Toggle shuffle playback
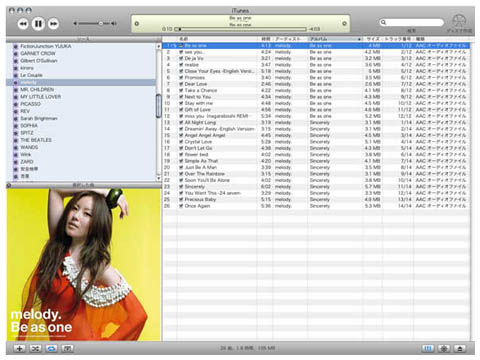Screen dimensions: 480x360 point(35,349)
